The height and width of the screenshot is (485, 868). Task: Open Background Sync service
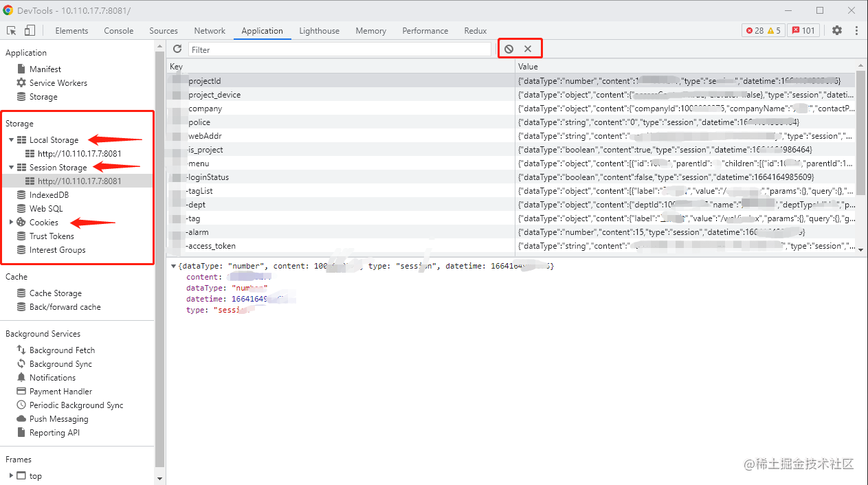coord(60,364)
